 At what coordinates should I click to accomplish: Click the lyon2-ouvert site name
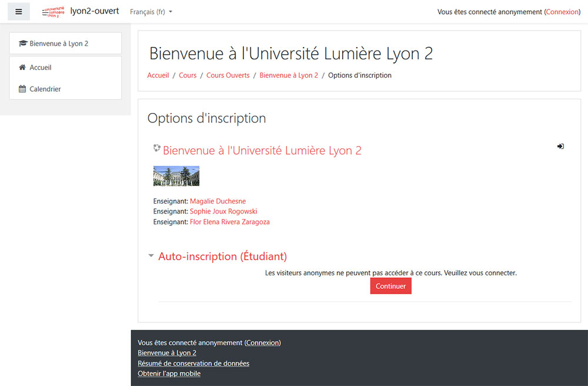(x=95, y=11)
